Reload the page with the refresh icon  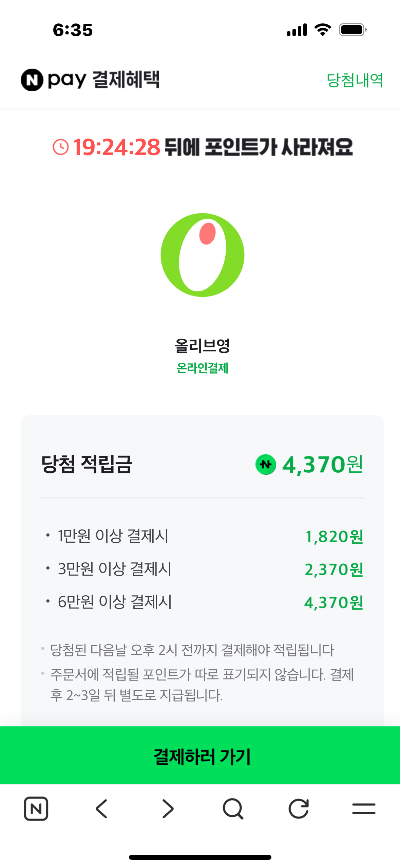(299, 809)
